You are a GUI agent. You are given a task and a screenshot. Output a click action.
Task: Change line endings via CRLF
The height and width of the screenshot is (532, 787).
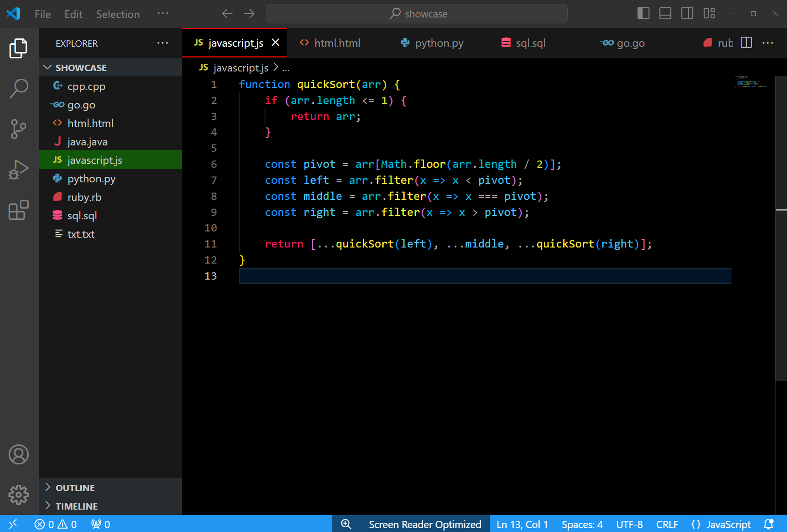tap(667, 524)
